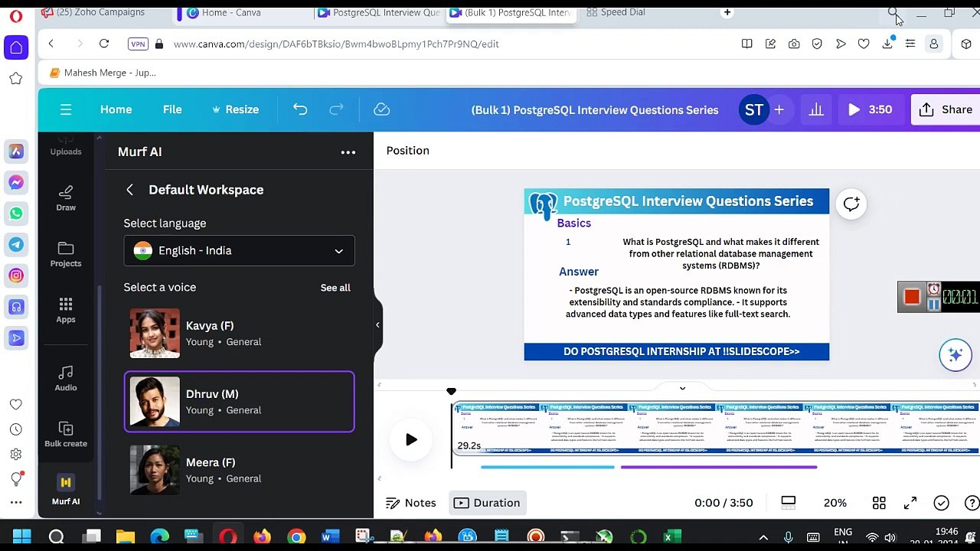
Task: Open the Projects panel
Action: (66, 254)
